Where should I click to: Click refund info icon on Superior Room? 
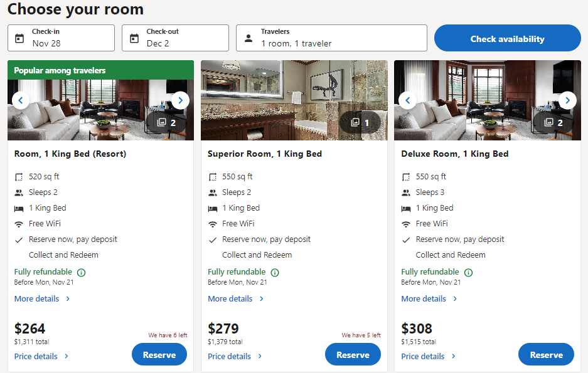275,273
